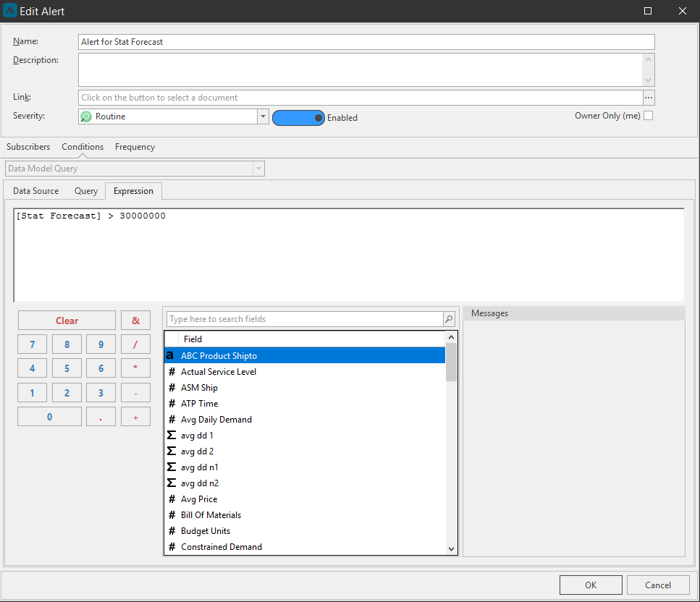Select the Constrained Demand field

pos(305,547)
